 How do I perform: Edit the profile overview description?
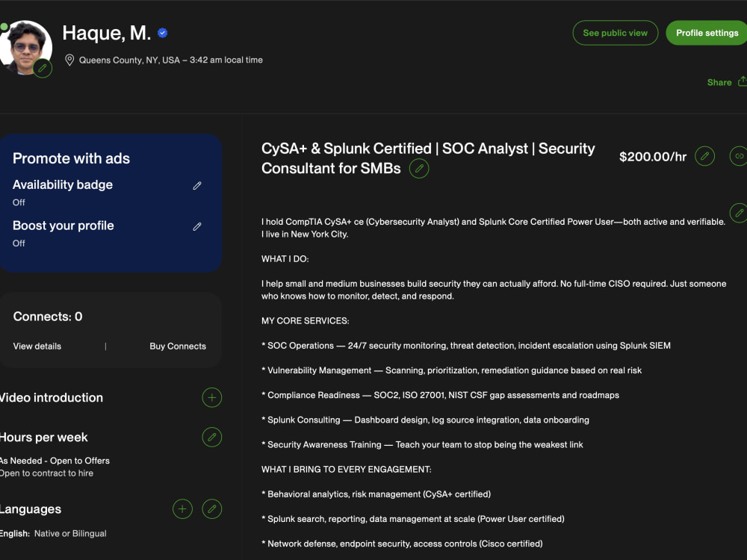[739, 213]
